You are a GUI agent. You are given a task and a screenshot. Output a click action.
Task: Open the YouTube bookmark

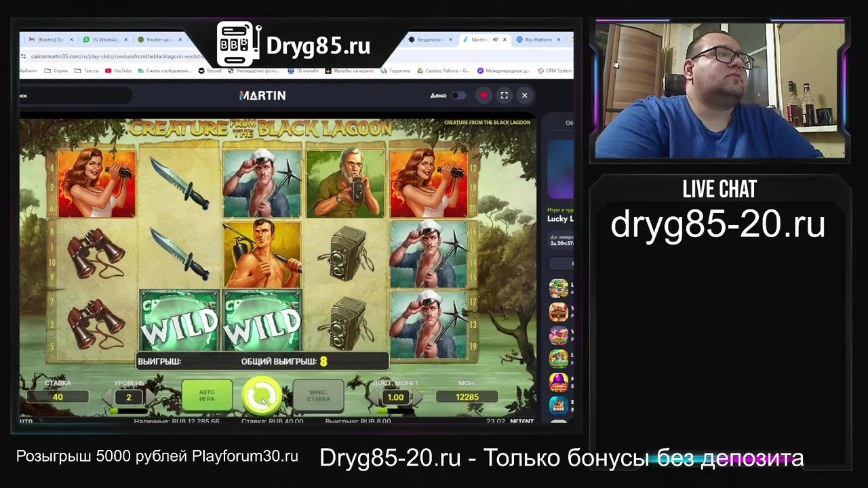[x=119, y=70]
